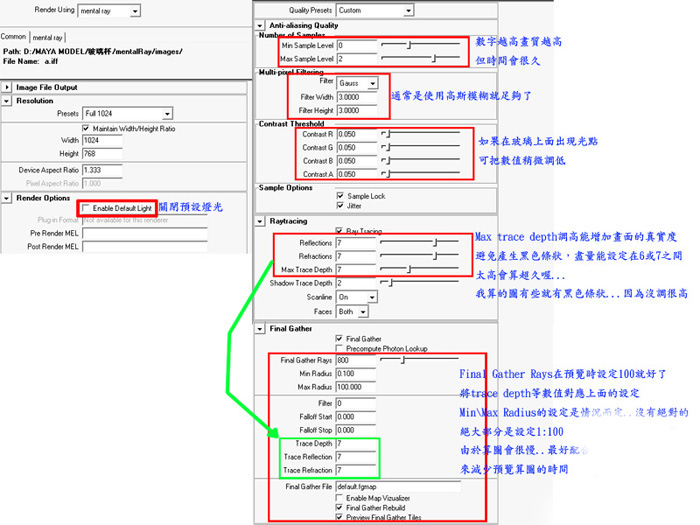700x525 pixels.
Task: Click the Height input field
Action: (x=102, y=154)
